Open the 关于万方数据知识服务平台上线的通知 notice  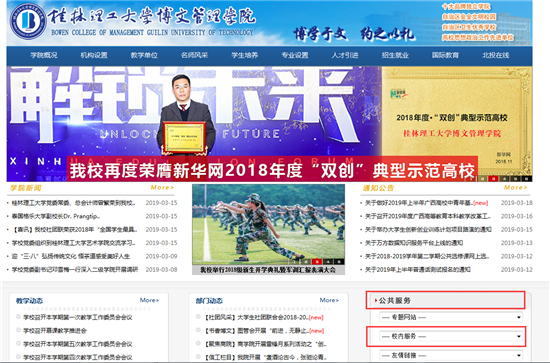[x=414, y=243]
